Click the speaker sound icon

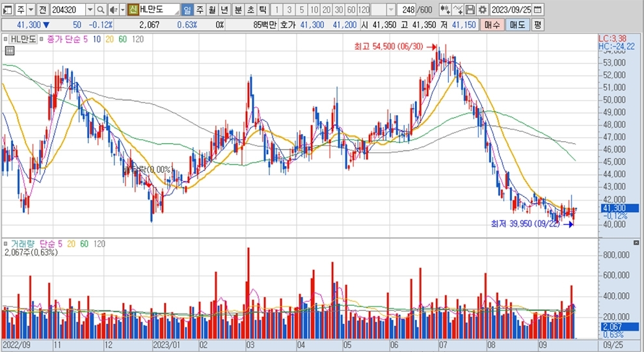pos(113,10)
